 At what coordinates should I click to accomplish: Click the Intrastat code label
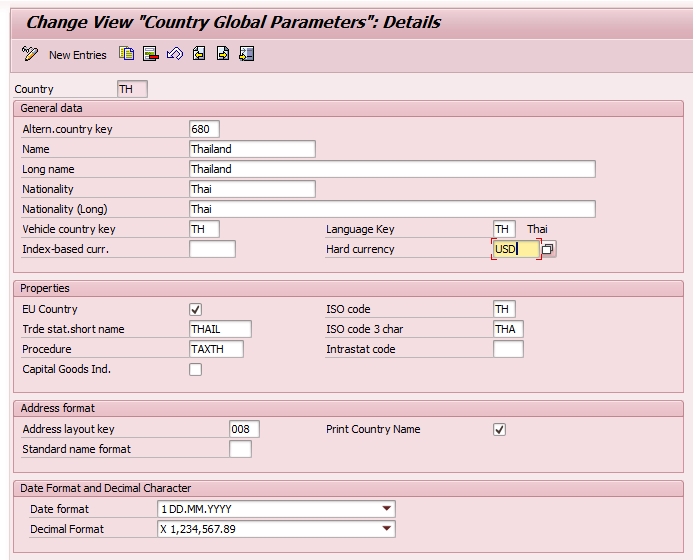point(361,349)
